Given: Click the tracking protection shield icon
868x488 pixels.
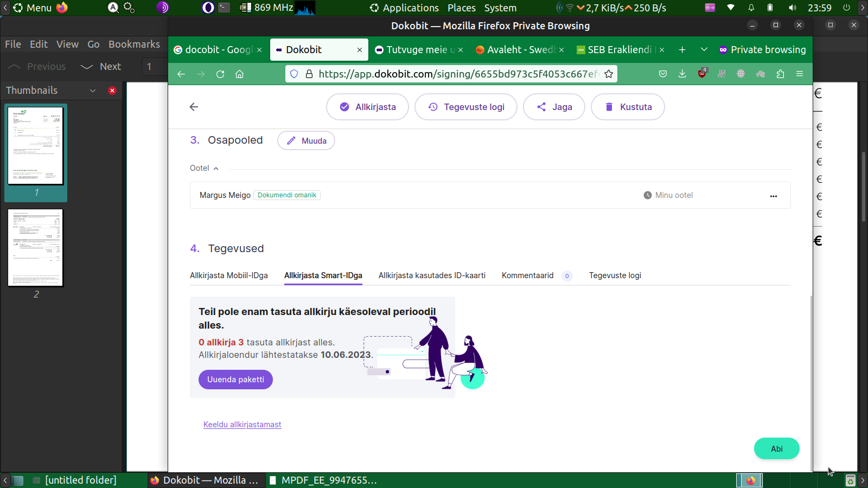Looking at the screenshot, I should coord(294,74).
